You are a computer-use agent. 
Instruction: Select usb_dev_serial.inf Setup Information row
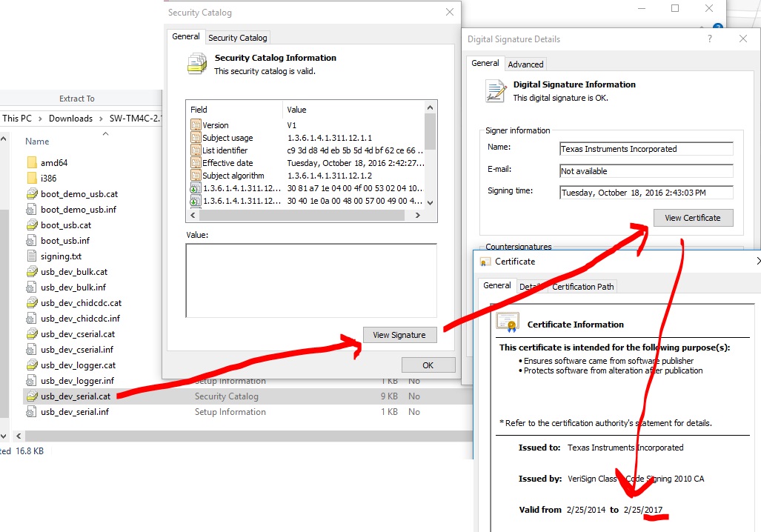pos(247,412)
